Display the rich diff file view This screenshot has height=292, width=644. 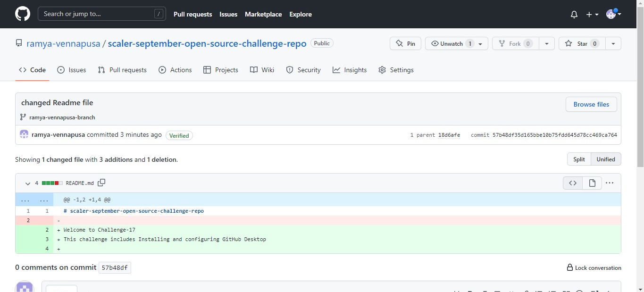[592, 183]
